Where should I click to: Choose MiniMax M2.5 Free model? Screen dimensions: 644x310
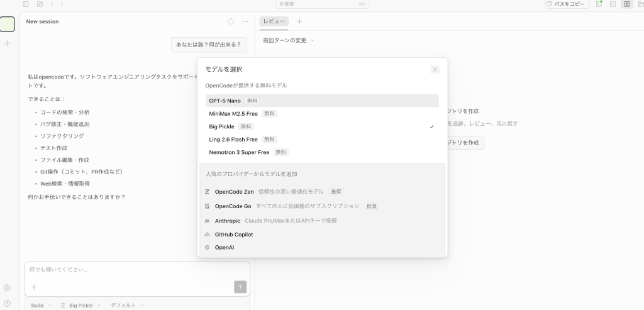[x=233, y=114]
